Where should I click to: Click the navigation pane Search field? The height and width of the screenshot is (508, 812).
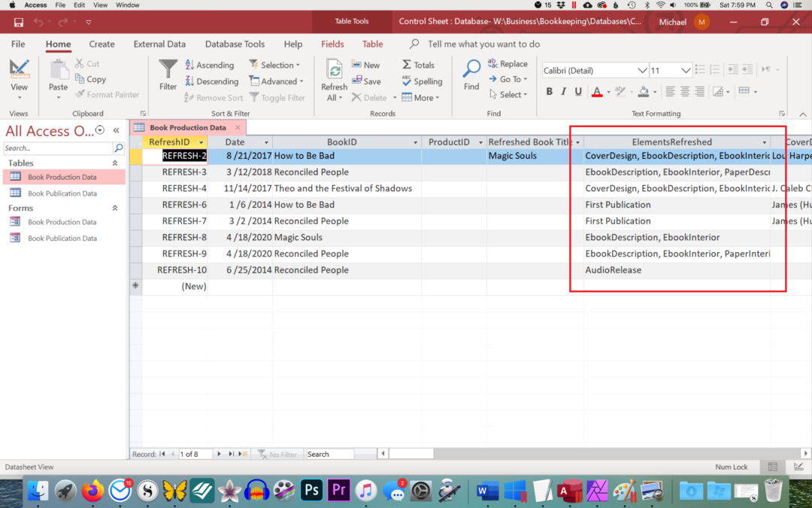[x=58, y=148]
